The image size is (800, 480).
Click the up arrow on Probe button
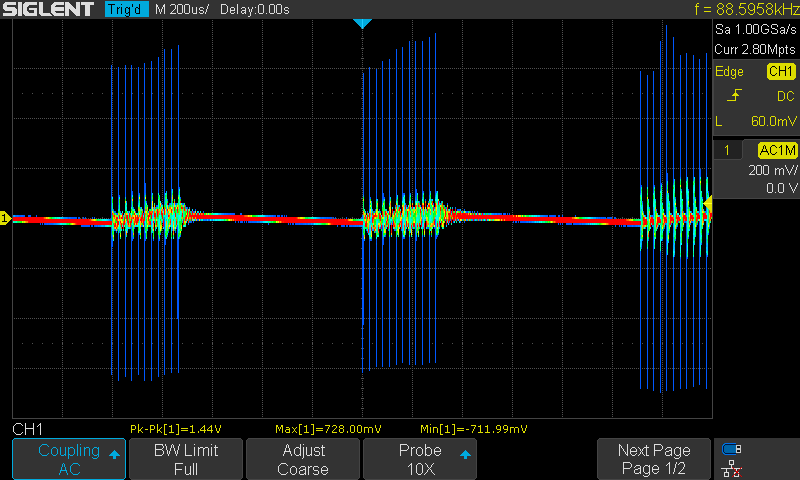point(465,454)
